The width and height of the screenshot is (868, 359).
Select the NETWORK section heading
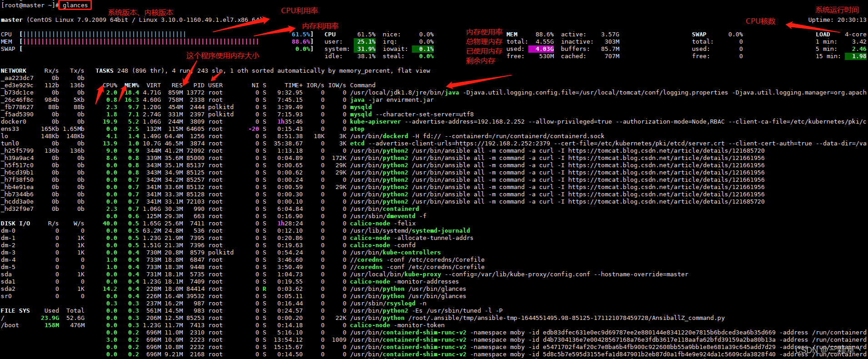14,70
